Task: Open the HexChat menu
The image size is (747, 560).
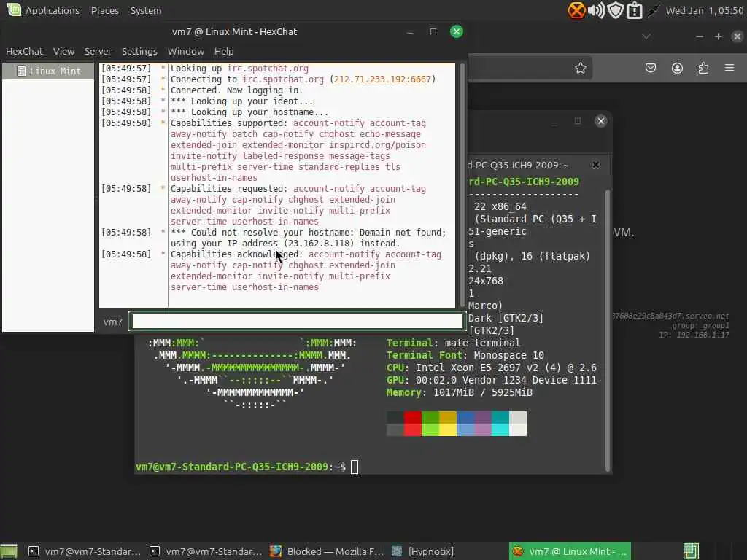Action: click(x=24, y=52)
